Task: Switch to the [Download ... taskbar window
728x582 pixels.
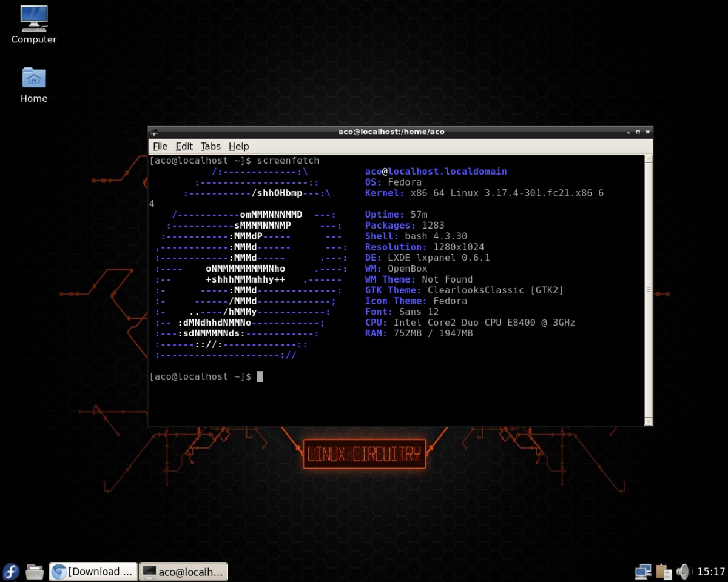Action: click(x=93, y=571)
